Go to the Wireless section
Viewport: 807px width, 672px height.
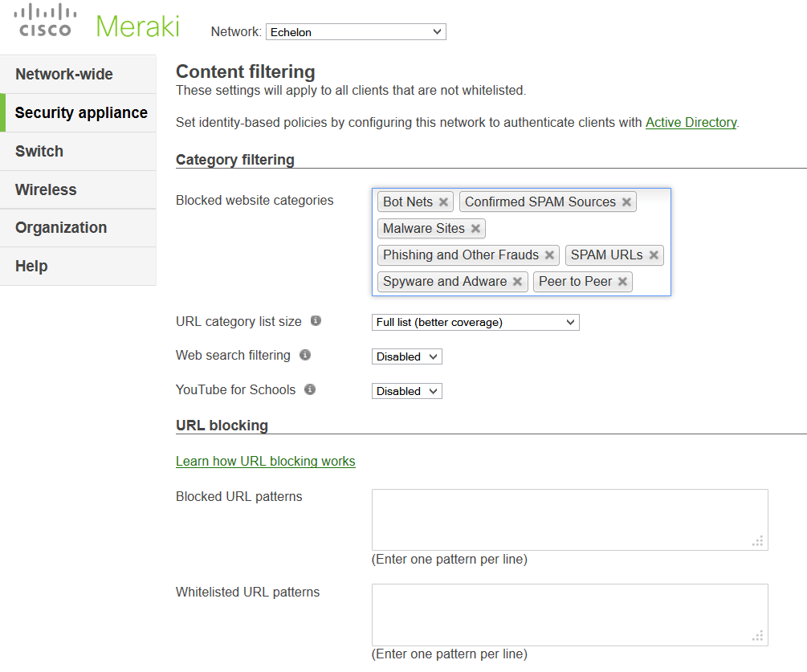[46, 190]
